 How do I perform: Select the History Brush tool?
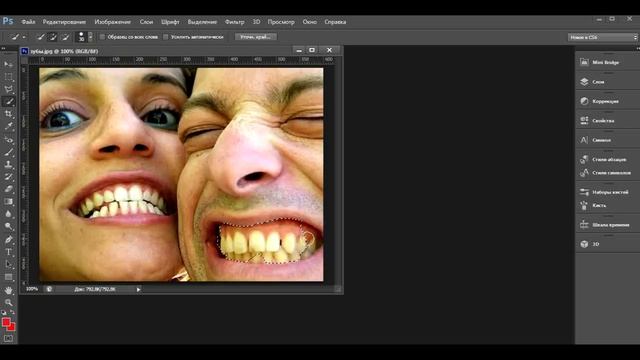tap(8, 177)
